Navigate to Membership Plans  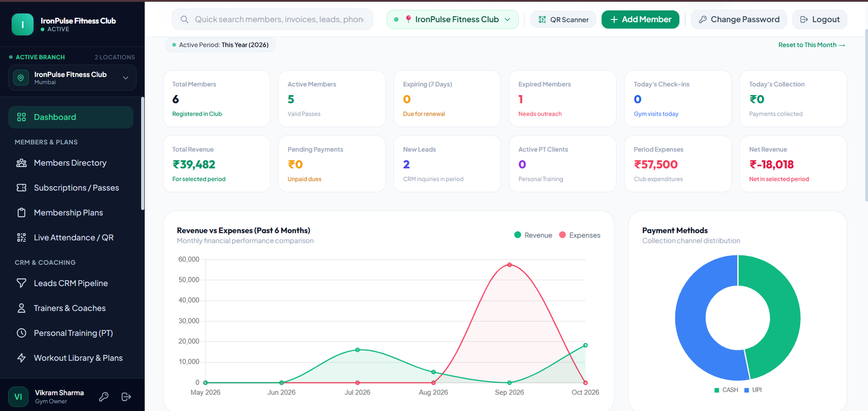point(71,213)
